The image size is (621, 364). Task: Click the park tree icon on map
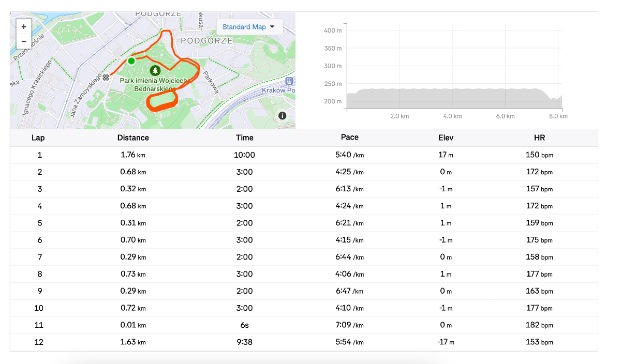(x=154, y=70)
